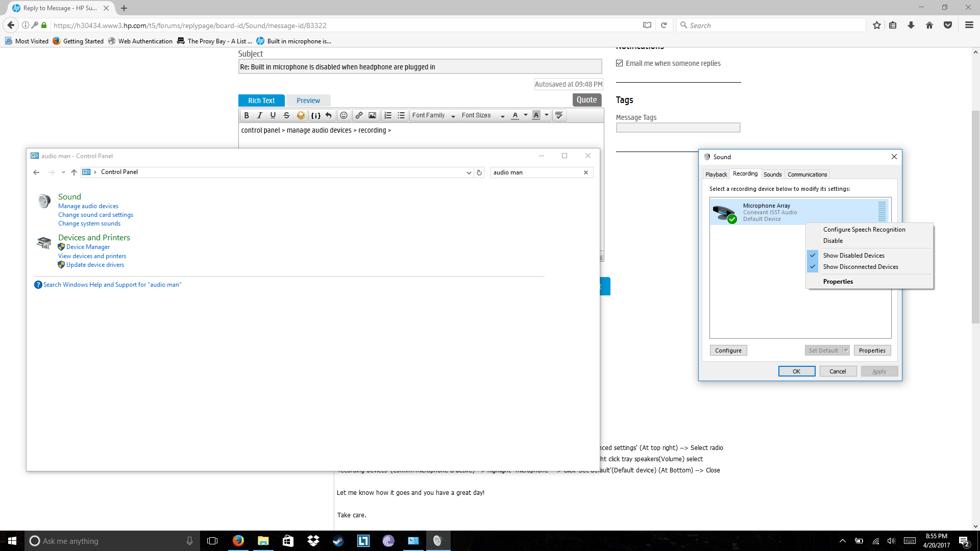Click the Unordered List icon
Viewport: 980px width, 551px height.
(x=401, y=115)
